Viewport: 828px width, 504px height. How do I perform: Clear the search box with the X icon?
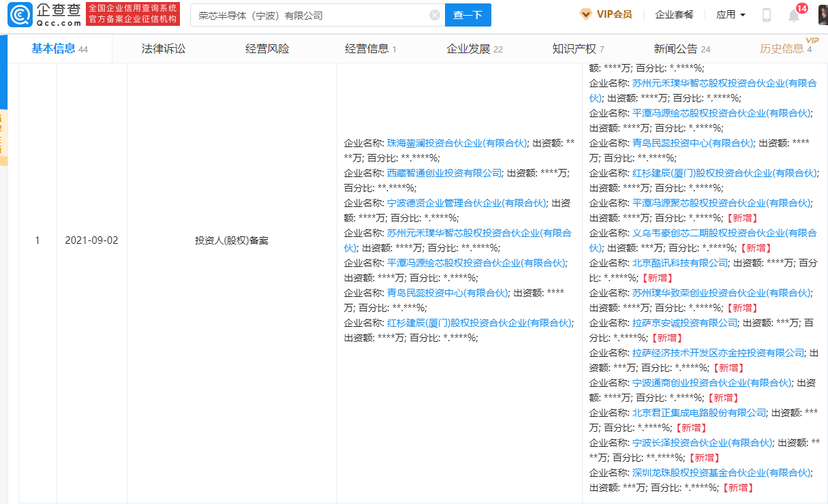click(435, 15)
